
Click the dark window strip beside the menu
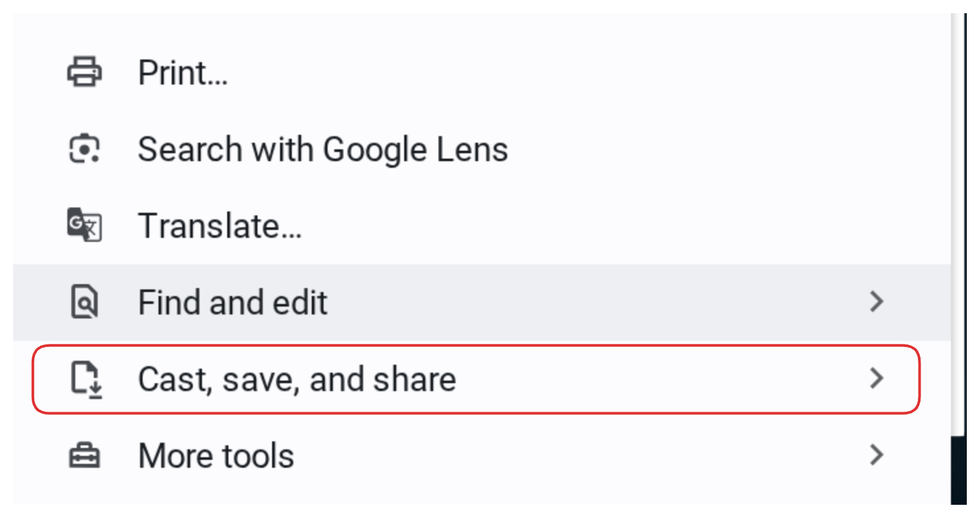965,476
